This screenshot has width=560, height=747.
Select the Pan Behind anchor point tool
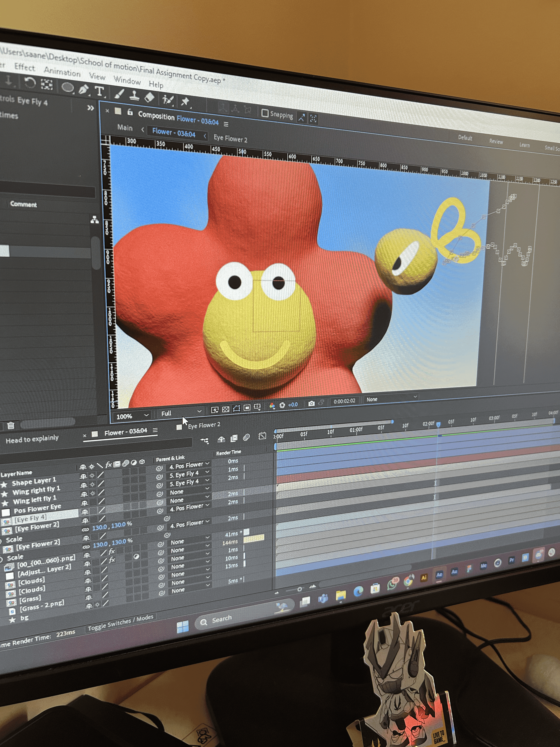pyautogui.click(x=47, y=84)
